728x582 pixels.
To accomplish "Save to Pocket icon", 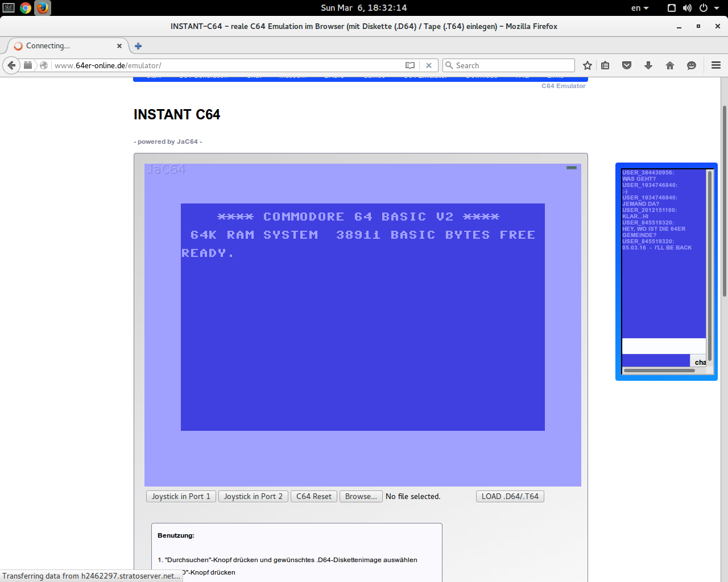I will click(x=627, y=65).
